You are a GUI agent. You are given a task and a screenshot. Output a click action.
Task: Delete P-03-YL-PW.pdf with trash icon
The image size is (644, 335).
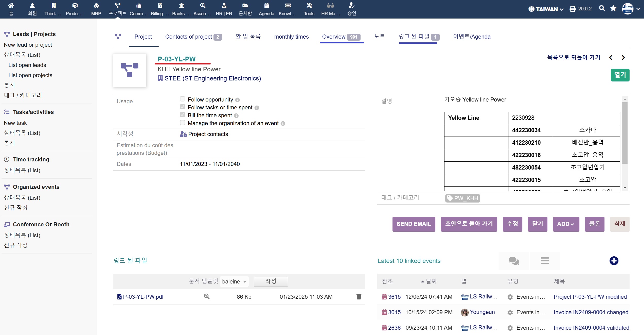click(359, 296)
